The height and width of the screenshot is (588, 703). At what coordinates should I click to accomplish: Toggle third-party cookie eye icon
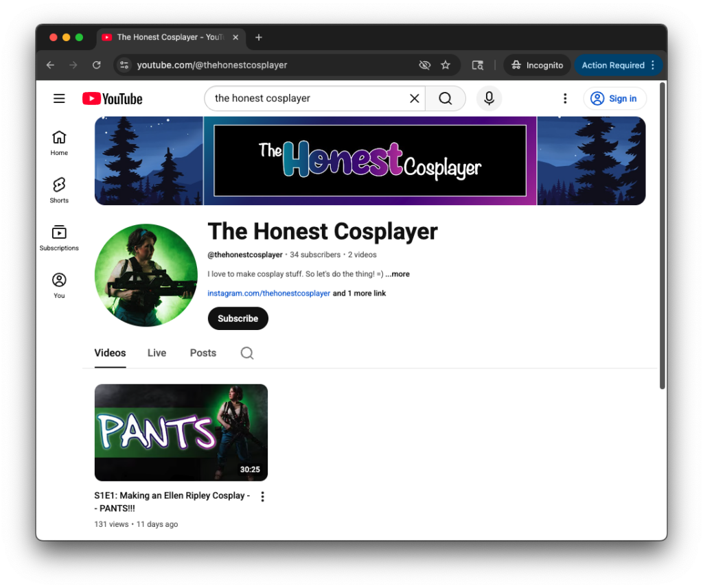[424, 65]
